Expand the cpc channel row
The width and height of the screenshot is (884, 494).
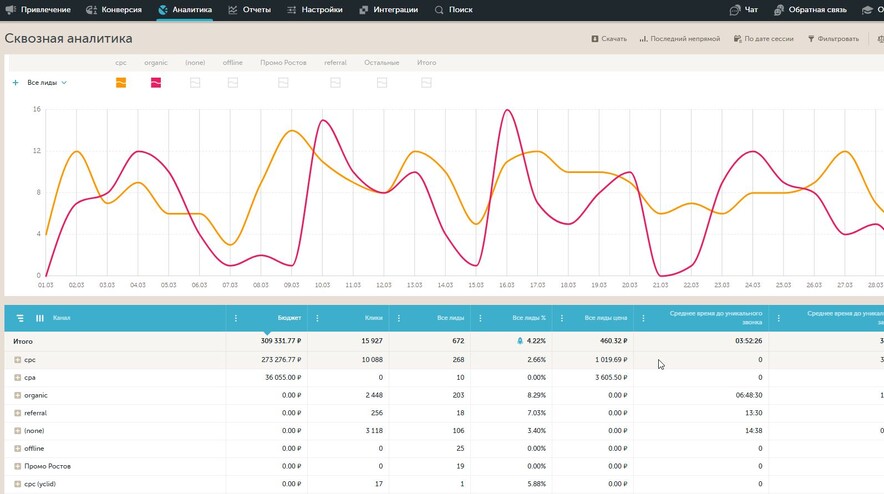click(x=17, y=359)
